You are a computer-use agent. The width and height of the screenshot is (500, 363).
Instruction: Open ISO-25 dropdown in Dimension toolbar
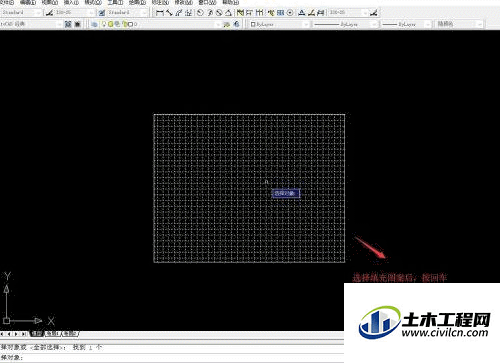point(348,13)
